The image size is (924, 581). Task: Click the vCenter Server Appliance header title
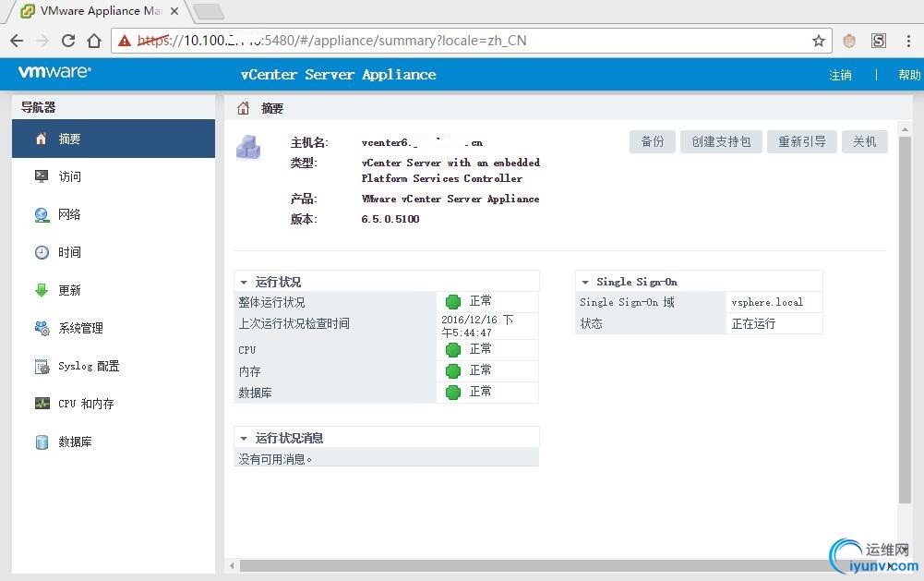(x=338, y=75)
